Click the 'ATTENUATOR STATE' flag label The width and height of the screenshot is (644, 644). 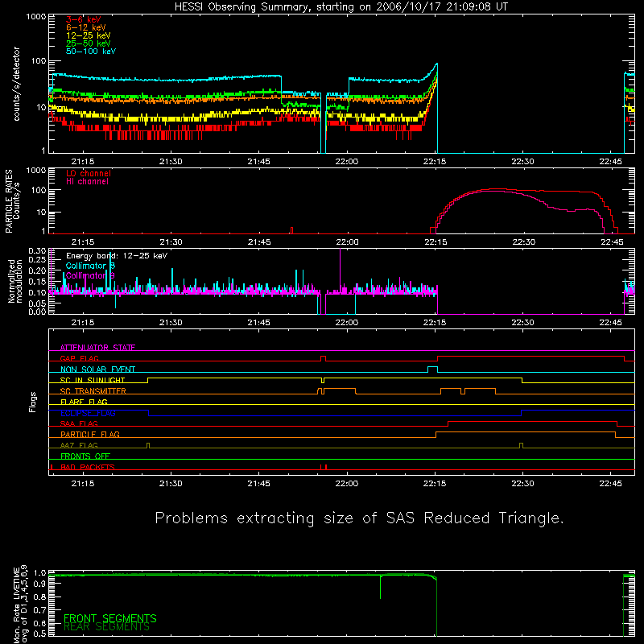[x=97, y=348]
